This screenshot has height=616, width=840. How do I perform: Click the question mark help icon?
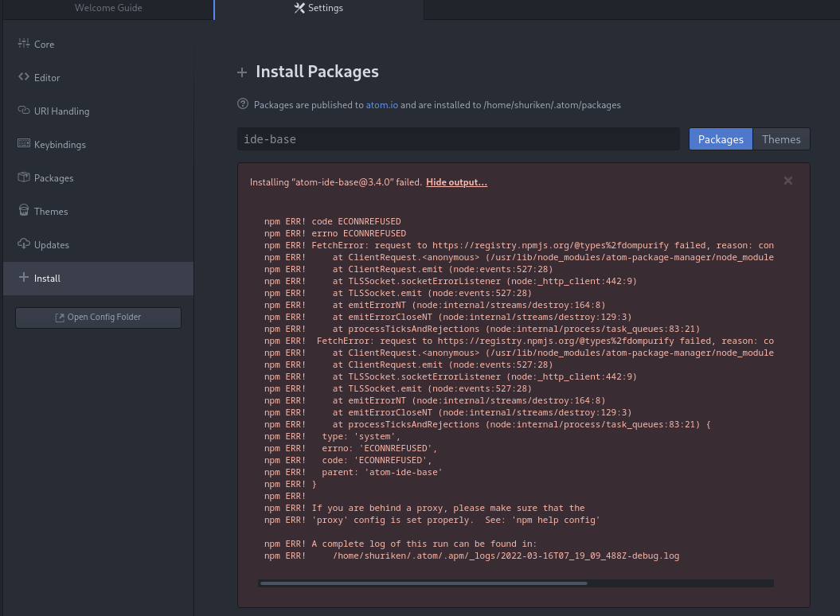click(243, 104)
